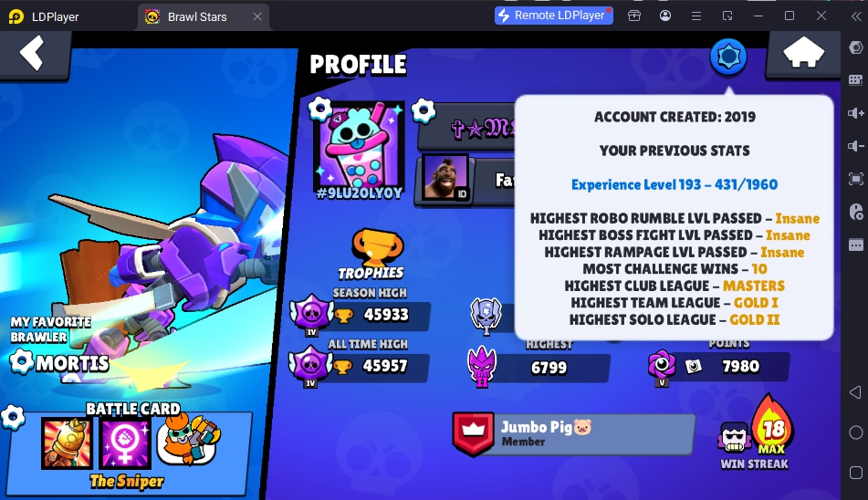Close the blue stats info badge tooltip
This screenshot has width=868, height=500.
[x=728, y=57]
